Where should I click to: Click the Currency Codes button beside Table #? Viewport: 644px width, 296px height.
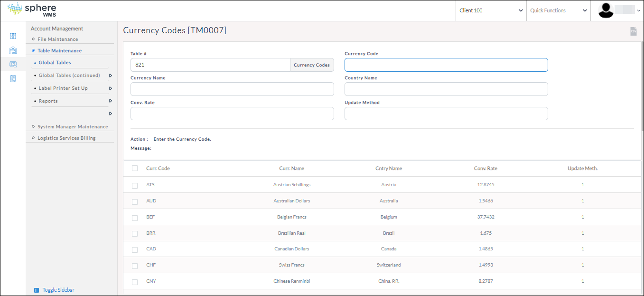pos(311,65)
